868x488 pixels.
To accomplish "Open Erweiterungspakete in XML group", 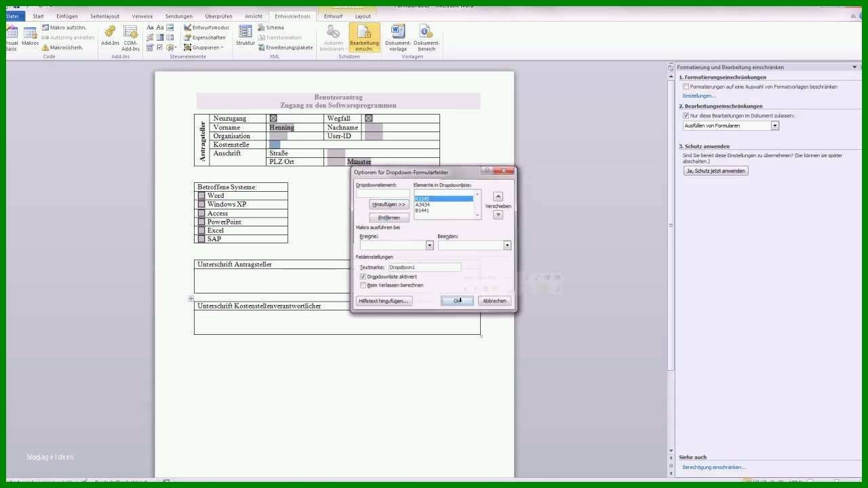I will 285,47.
